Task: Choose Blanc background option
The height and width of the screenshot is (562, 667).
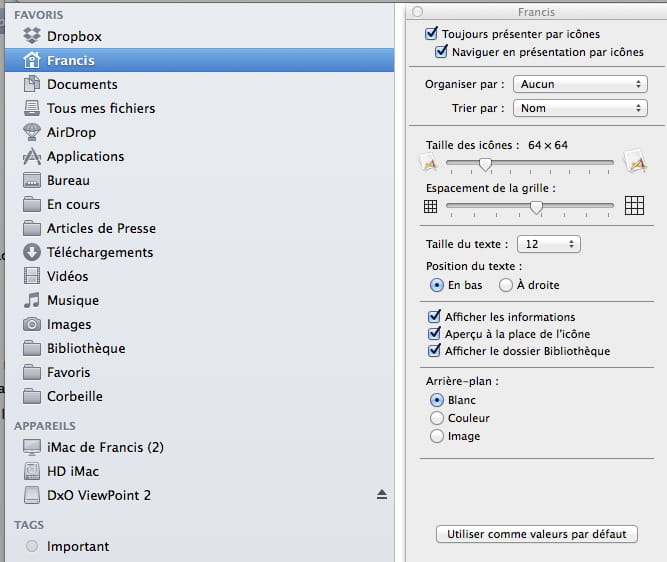Action: [x=437, y=400]
